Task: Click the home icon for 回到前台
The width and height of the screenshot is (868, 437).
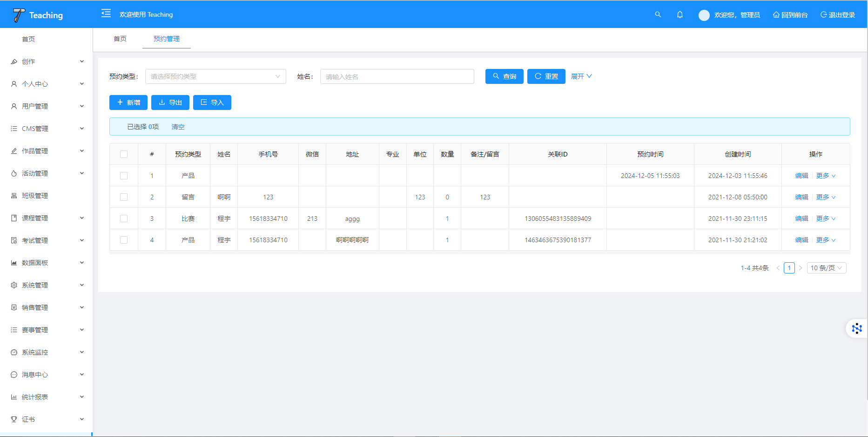Action: [x=776, y=15]
